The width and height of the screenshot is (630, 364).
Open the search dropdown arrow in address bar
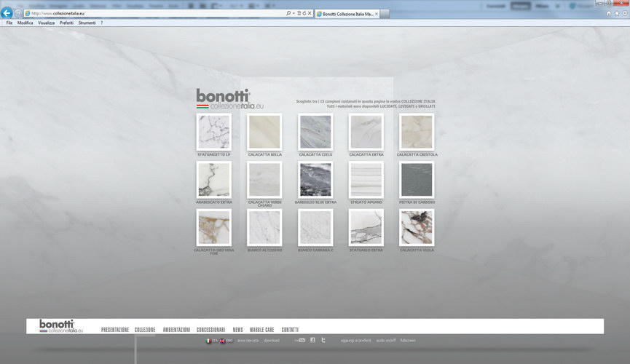coord(294,13)
